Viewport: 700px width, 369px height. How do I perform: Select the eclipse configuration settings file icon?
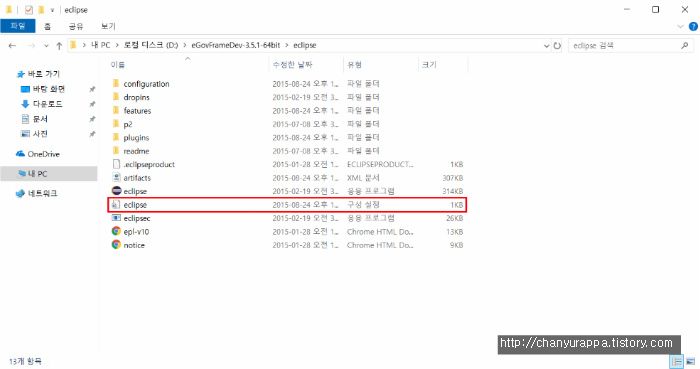click(116, 204)
